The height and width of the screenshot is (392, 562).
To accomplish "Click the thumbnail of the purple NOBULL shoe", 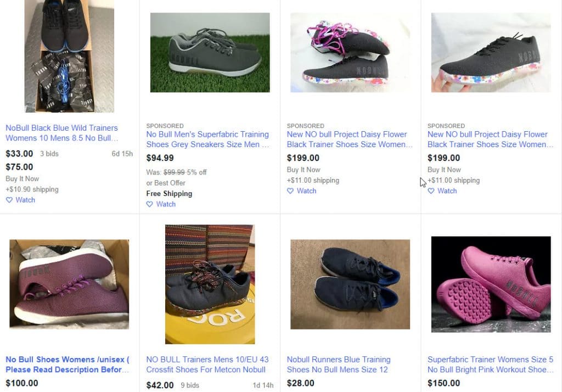I will pos(68,284).
